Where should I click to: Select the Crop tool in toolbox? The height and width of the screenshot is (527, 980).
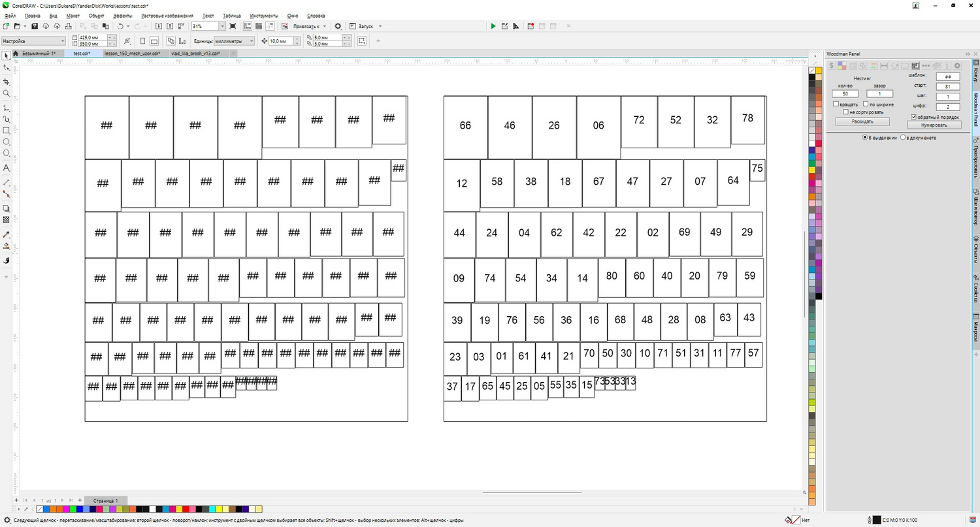tap(7, 82)
